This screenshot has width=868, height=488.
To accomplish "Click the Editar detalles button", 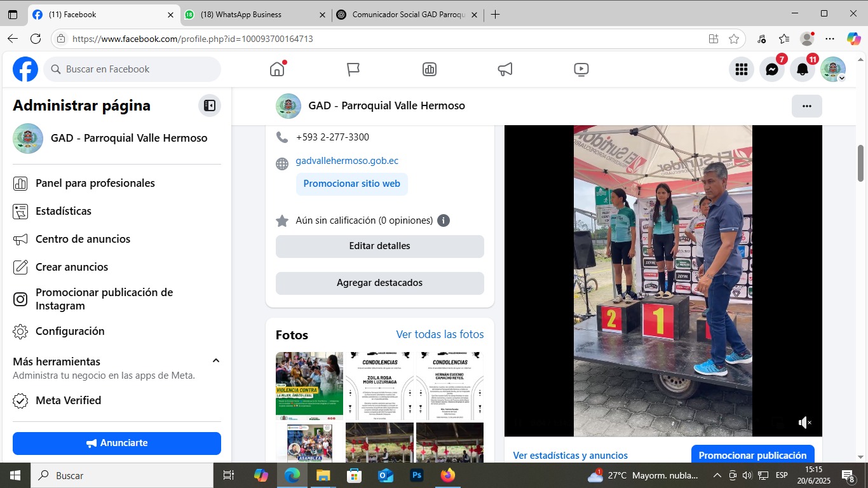I will (379, 246).
